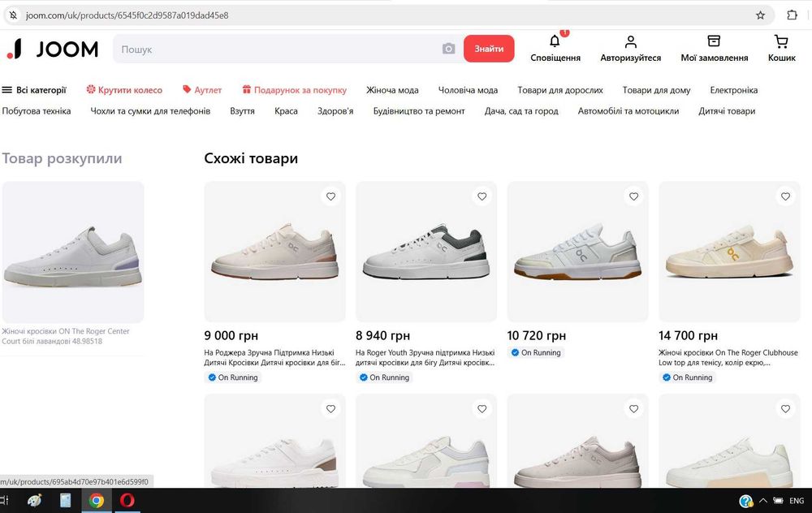Expand Всі категорії menu
The width and height of the screenshot is (812, 513).
[34, 90]
